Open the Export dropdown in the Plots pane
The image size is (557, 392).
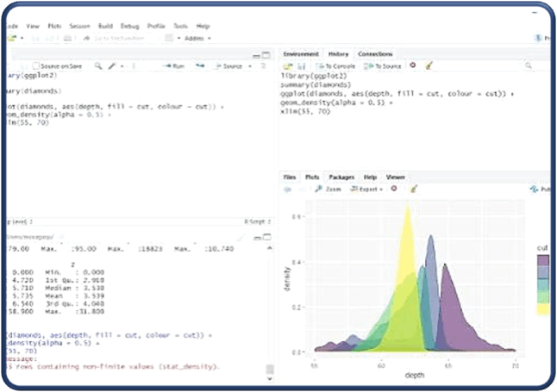pyautogui.click(x=366, y=189)
